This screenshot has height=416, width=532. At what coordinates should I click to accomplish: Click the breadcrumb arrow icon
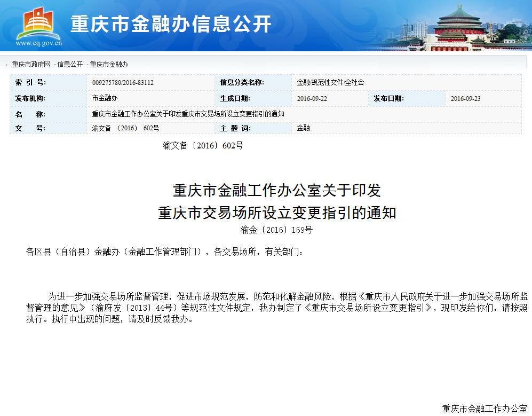click(6, 64)
